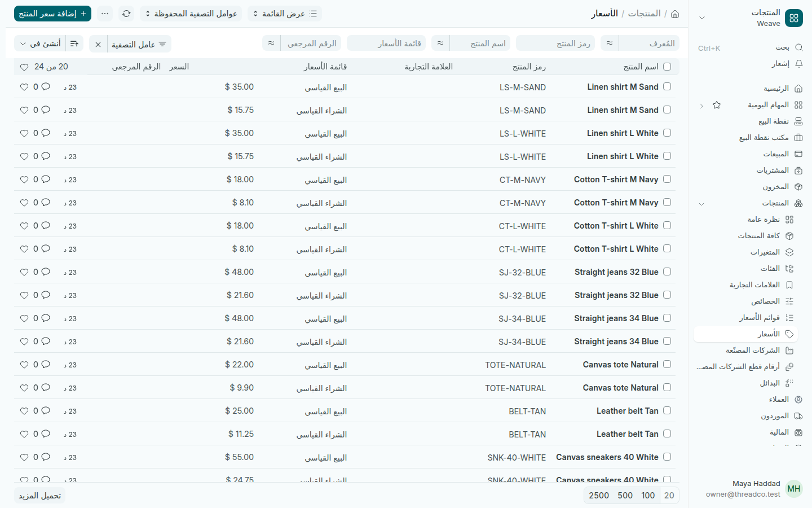Click the refresh icon in top toolbar
The height and width of the screenshot is (508, 812).
(126, 14)
